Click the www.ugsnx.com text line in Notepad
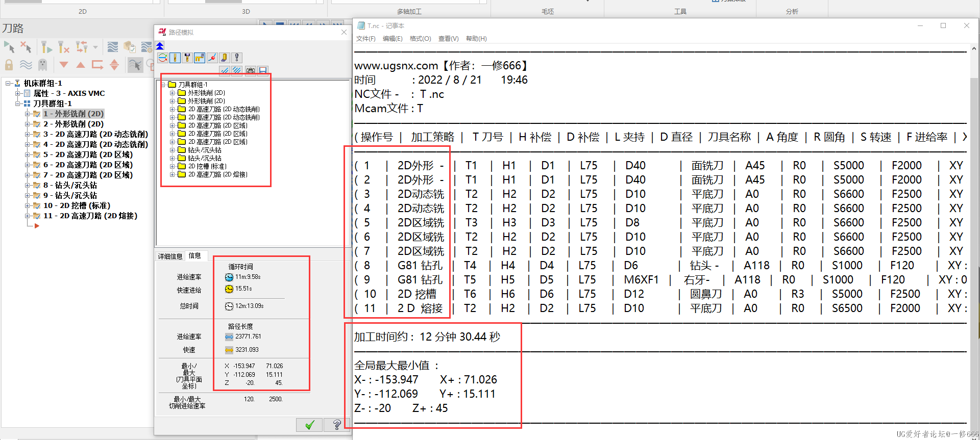This screenshot has width=980, height=440. [x=442, y=65]
